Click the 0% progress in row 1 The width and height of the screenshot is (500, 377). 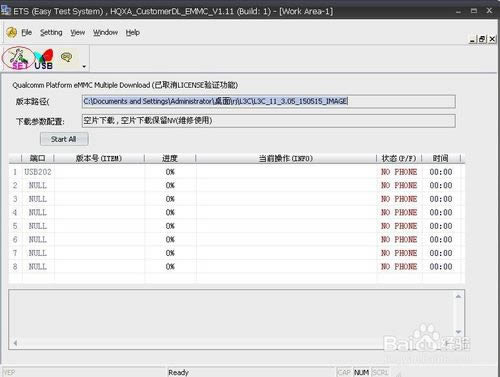pos(170,172)
